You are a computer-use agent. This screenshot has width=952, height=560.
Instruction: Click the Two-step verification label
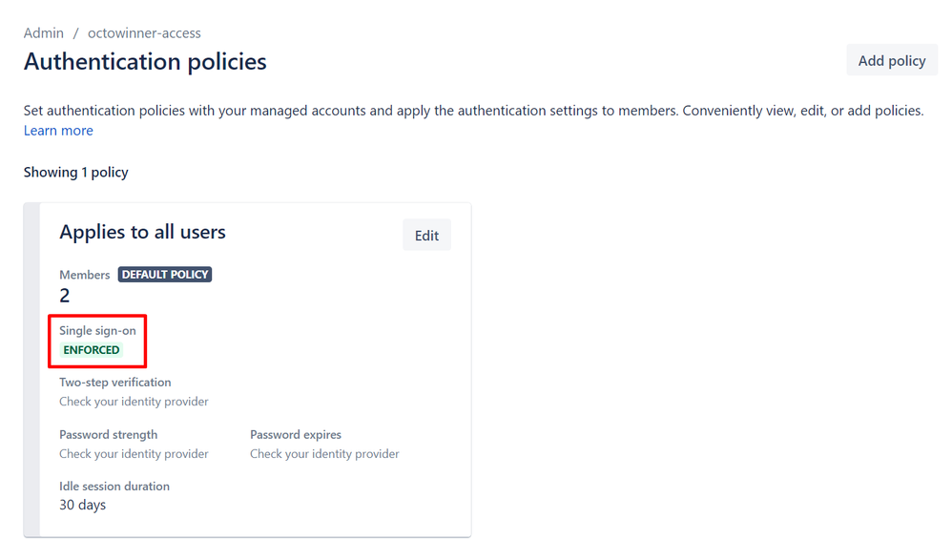tap(114, 383)
